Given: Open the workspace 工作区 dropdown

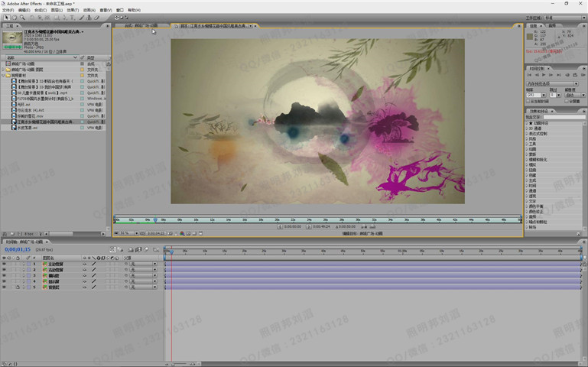Looking at the screenshot, I should [566, 18].
